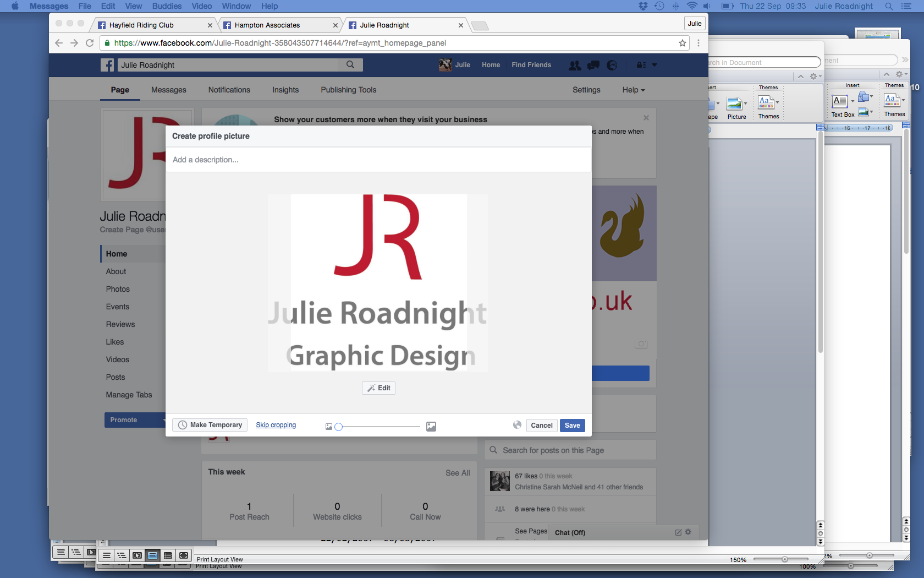This screenshot has height=578, width=924.
Task: Open the notifications globe icon in header
Action: pos(612,65)
